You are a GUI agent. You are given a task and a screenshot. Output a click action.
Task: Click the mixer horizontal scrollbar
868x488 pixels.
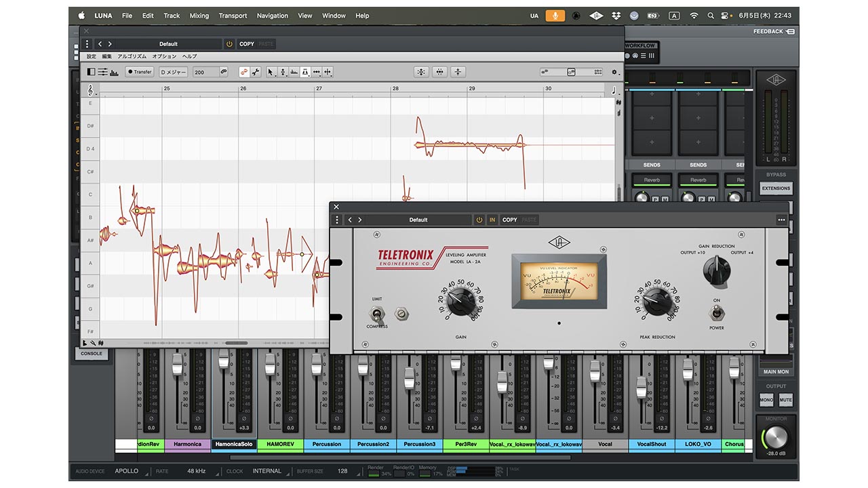click(400, 457)
